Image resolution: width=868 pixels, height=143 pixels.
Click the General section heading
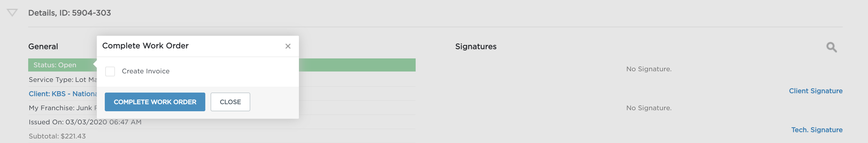(43, 46)
